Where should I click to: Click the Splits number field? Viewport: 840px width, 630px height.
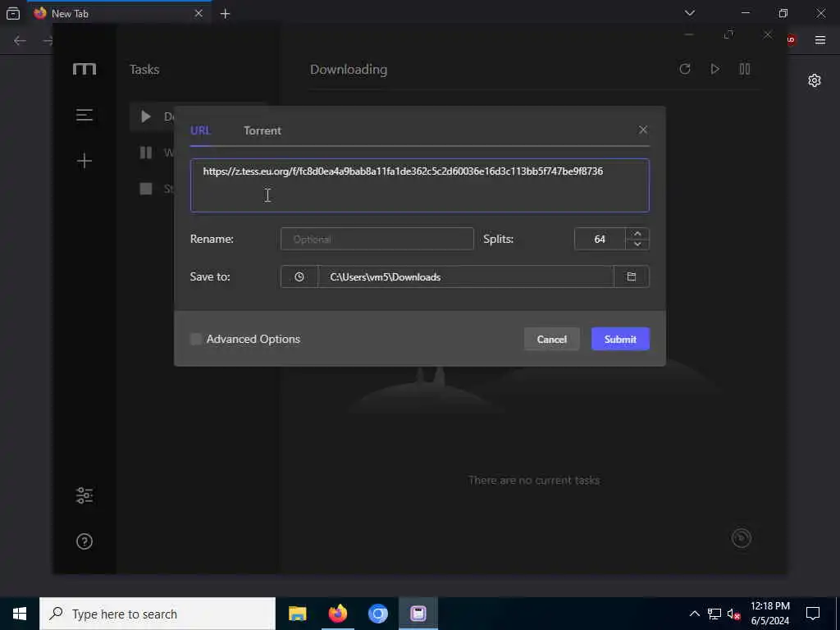click(600, 239)
